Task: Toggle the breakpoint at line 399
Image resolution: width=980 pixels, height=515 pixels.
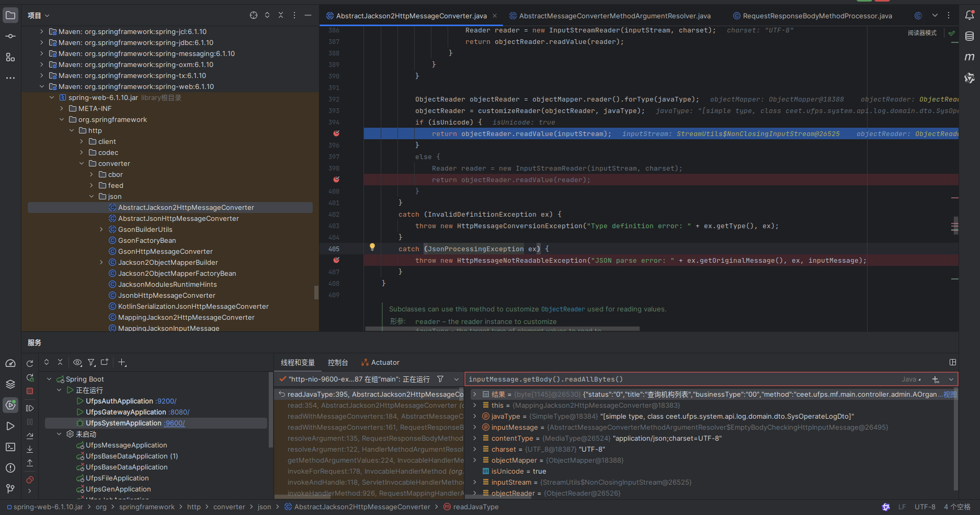Action: (336, 180)
